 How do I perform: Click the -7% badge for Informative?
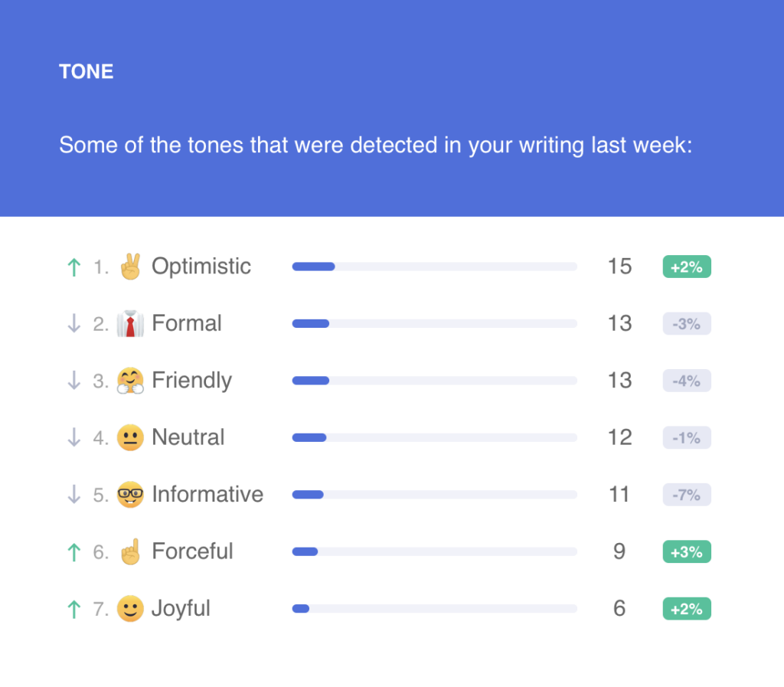point(687,495)
